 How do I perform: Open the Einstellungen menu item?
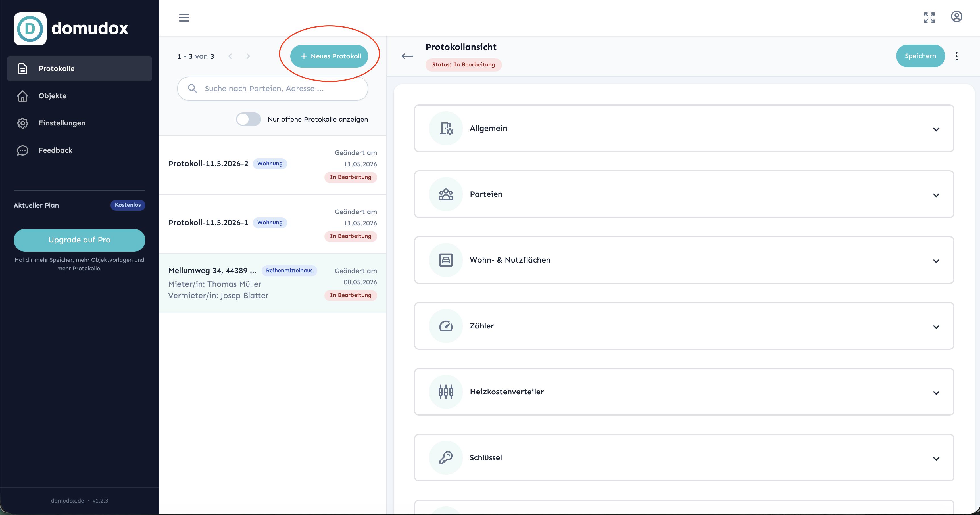coord(80,123)
